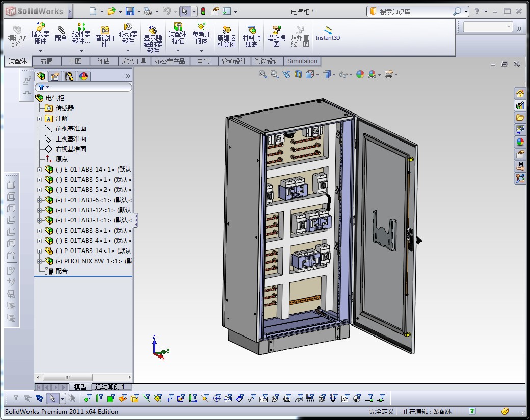Switch to the 评估 (Evaluate) tab

point(104,61)
